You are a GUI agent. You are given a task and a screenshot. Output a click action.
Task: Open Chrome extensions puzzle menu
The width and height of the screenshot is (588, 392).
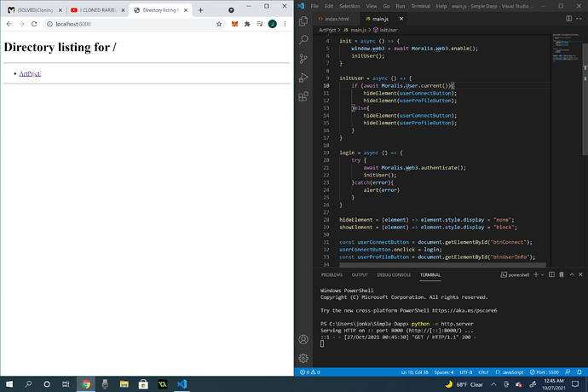click(x=247, y=24)
